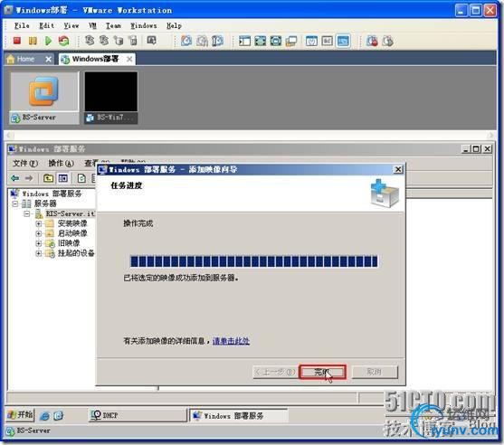Open the 请单击此处 details link
The height and width of the screenshot is (445, 504).
pyautogui.click(x=231, y=341)
